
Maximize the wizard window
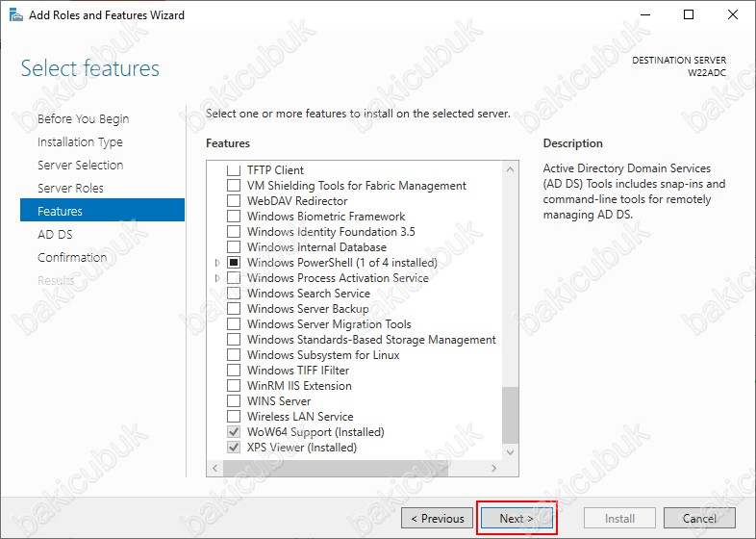pyautogui.click(x=689, y=14)
